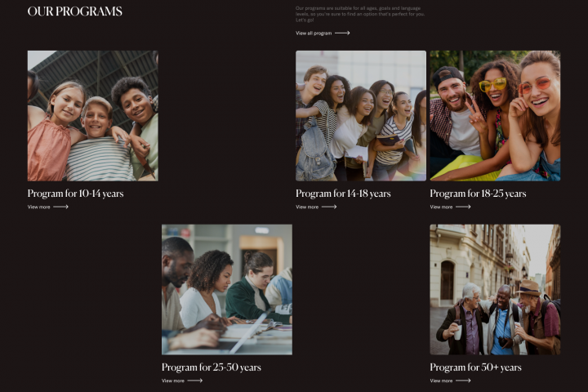The image size is (588, 392).
Task: Click View more for the 50+ years program
Action: [441, 381]
